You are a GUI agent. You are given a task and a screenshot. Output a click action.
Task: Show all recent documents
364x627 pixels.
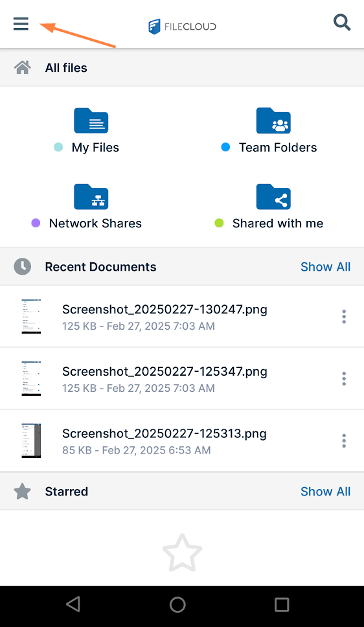pyautogui.click(x=325, y=267)
